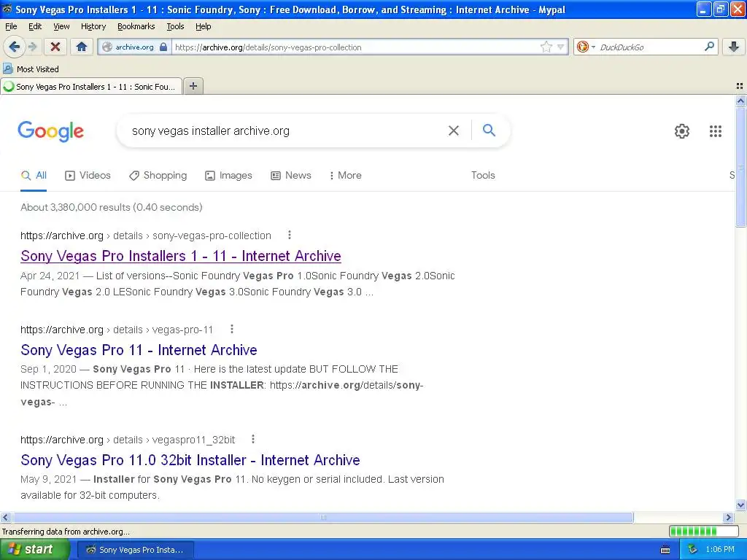Open Sony Vegas Pro Installers 1 - 11 link
747x560 pixels.
[x=181, y=256]
